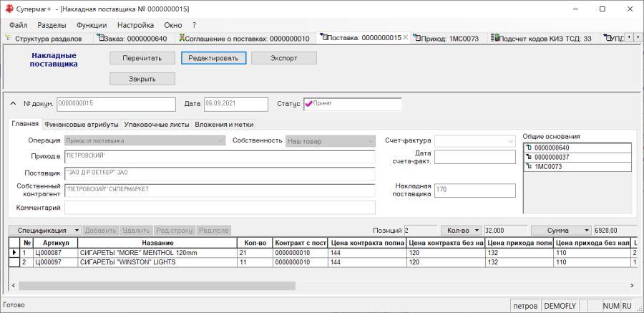This screenshot has width=644, height=313.
Task: Click the Редактировать button
Action: coord(213,58)
